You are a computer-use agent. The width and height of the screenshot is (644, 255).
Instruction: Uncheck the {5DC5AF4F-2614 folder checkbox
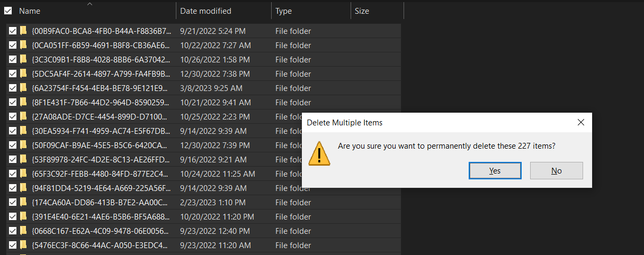point(13,74)
